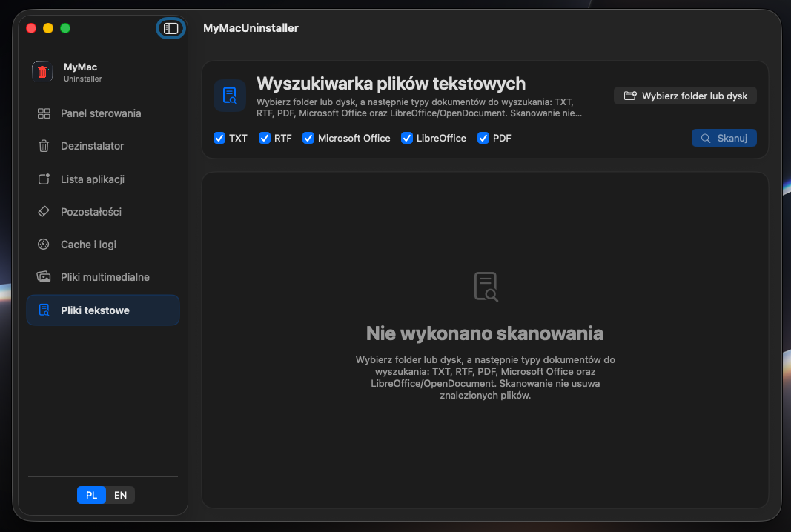Click the Cache i logi gauge icon
Screen dimensions: 791x532
tap(44, 245)
